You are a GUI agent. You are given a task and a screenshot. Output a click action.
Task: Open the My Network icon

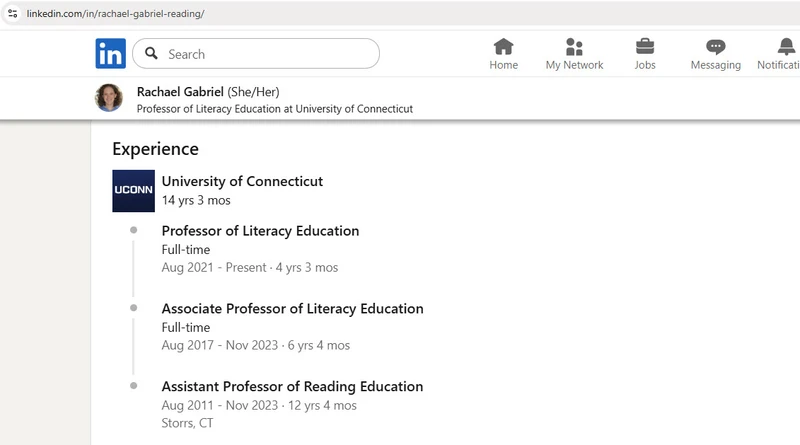pos(574,46)
